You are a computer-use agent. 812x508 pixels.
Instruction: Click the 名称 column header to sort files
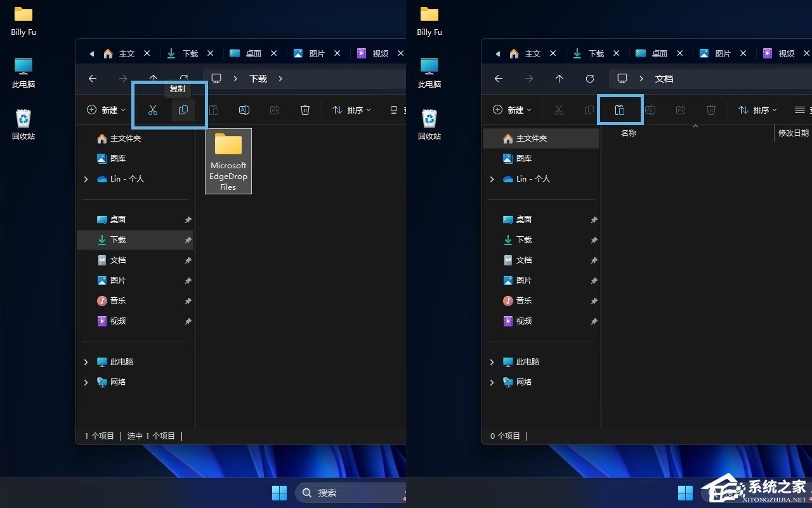coord(628,133)
